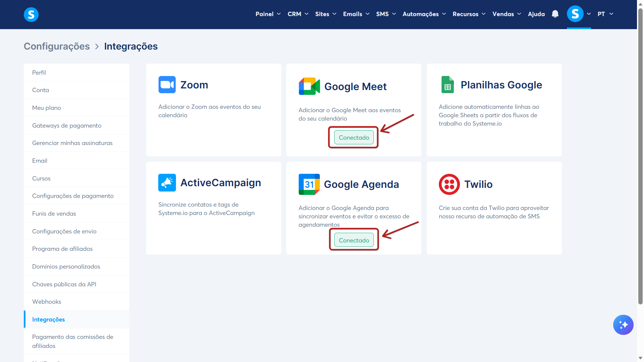Click the Systeme.io logo in header
The height and width of the screenshot is (362, 644).
click(x=31, y=14)
